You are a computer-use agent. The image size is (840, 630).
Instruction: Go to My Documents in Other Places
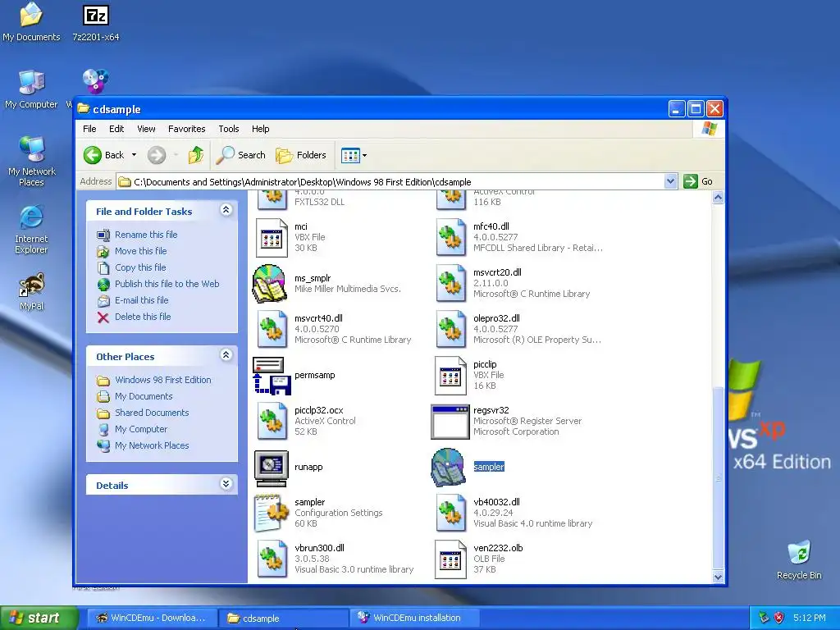(144, 396)
